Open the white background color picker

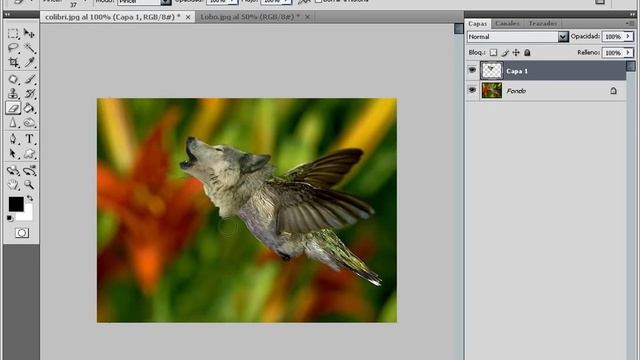click(27, 215)
